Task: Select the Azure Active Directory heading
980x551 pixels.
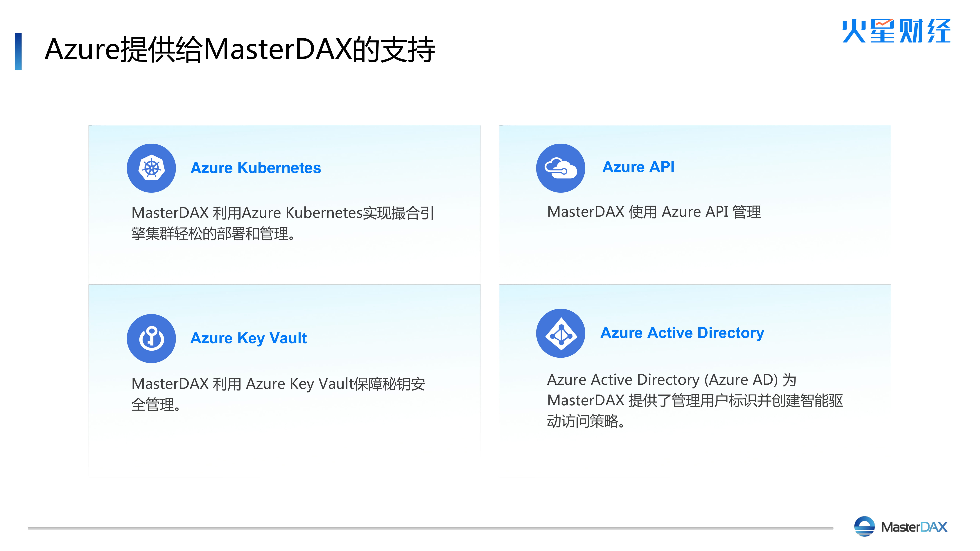Action: pos(682,333)
